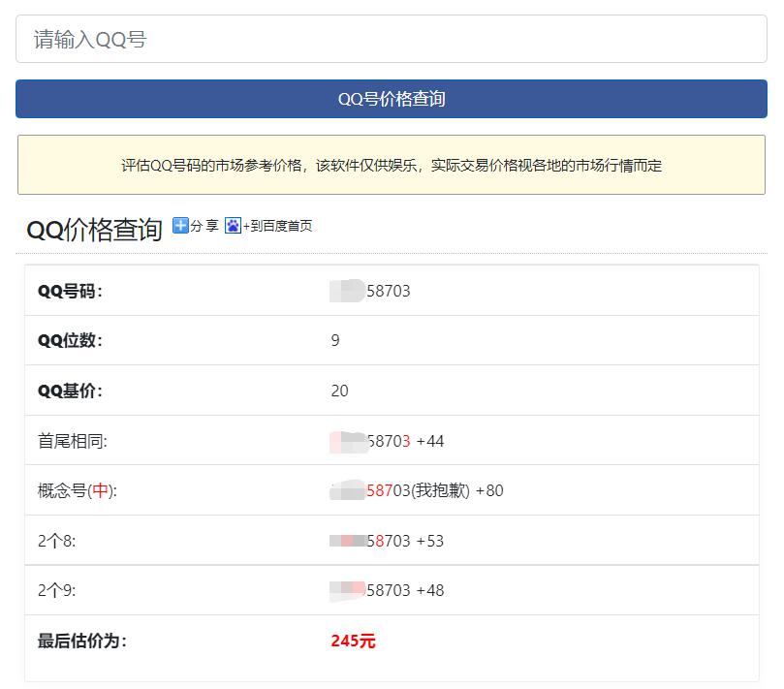Select the QQ基价 row label

point(70,391)
